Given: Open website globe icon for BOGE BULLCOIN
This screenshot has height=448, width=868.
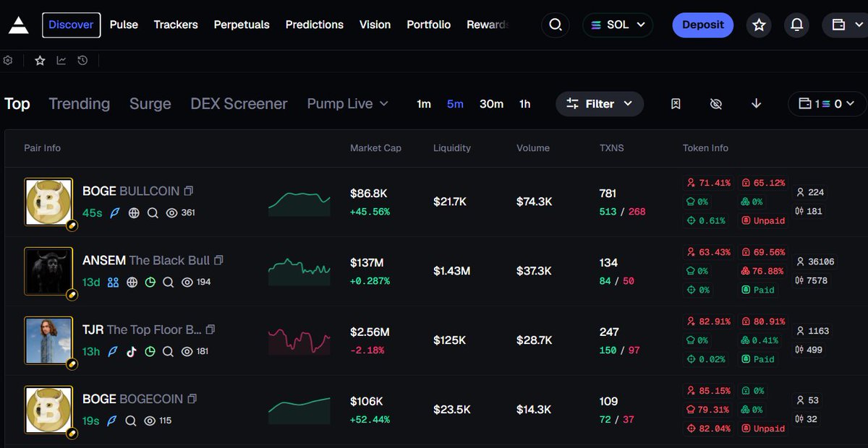Looking at the screenshot, I should click(x=134, y=213).
